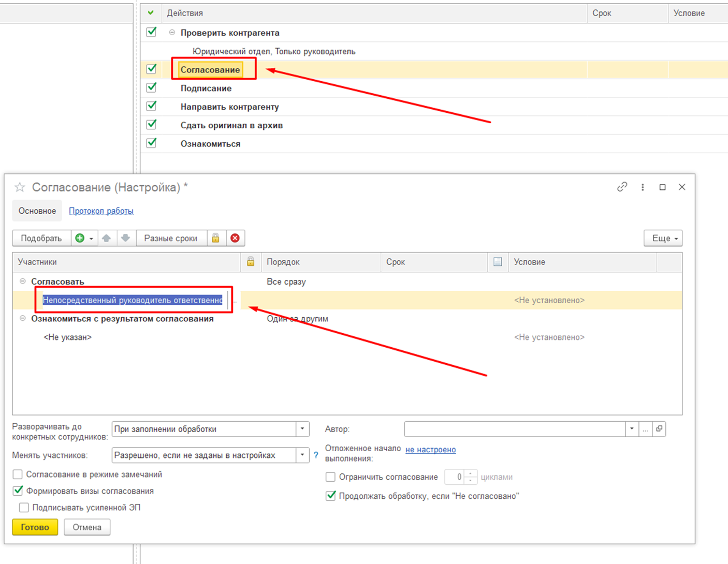The image size is (728, 564).
Task: Add the Согласование settings window to favorites (star)
Action: pos(20,187)
